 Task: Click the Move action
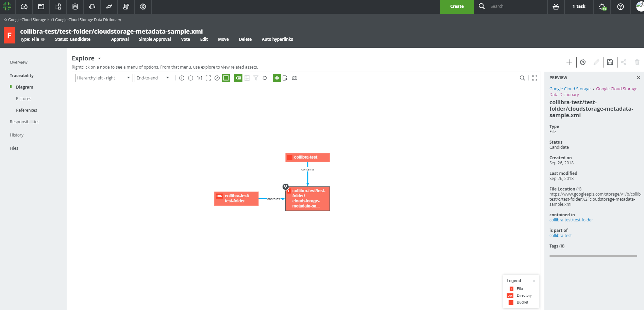[223, 39]
